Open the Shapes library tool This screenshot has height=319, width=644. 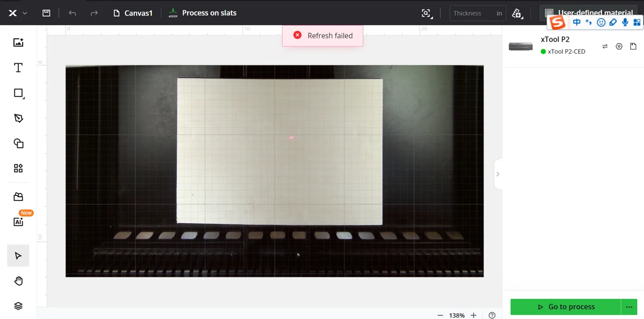click(18, 143)
